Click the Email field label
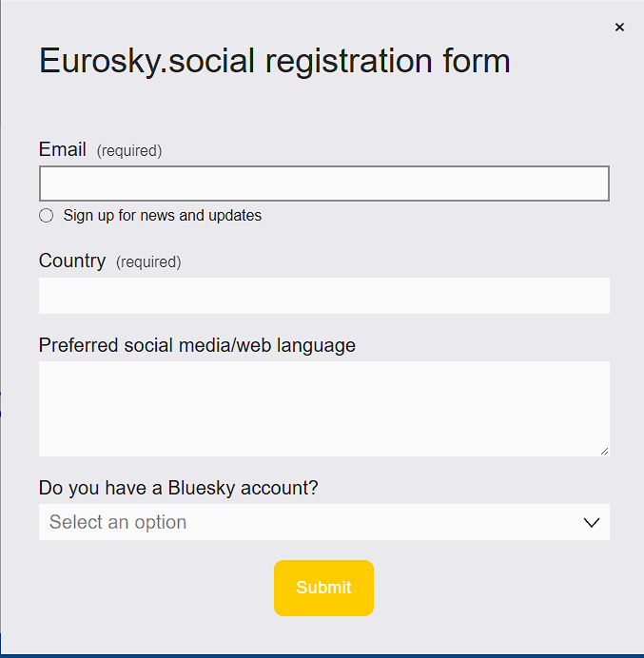The height and width of the screenshot is (658, 644). [x=62, y=149]
